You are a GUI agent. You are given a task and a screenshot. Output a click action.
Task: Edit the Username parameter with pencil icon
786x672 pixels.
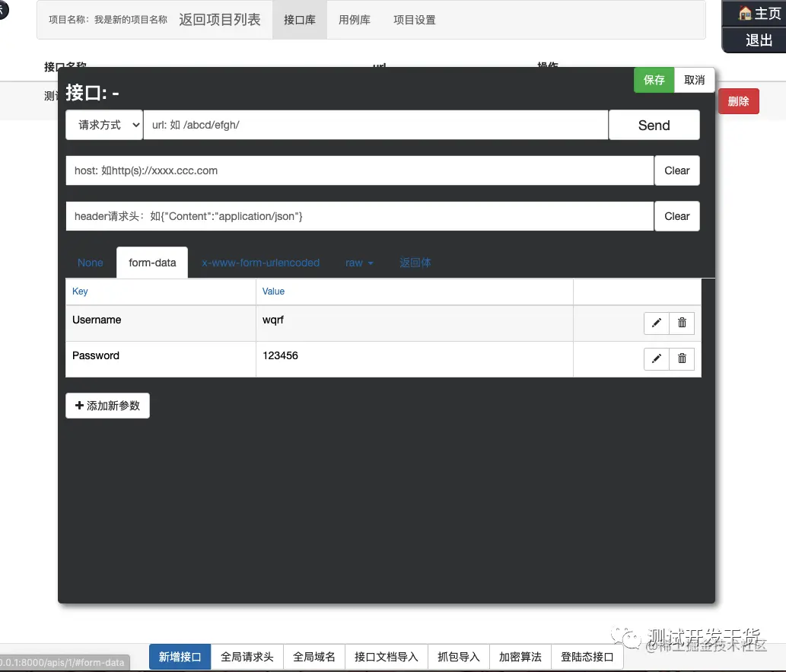point(656,323)
